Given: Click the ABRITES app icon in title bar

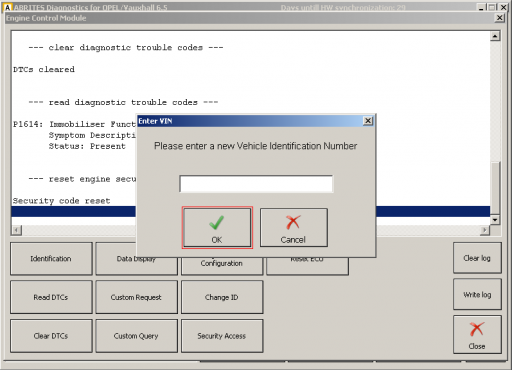Looking at the screenshot, I should pos(7,7).
